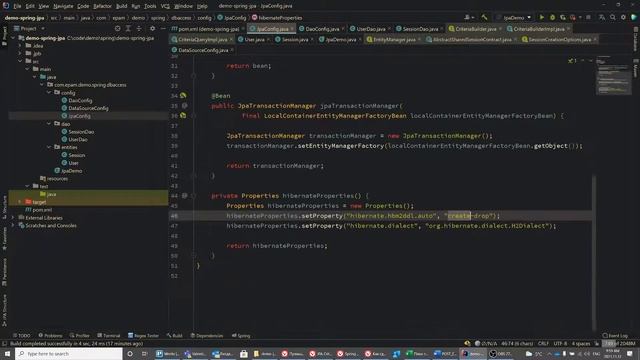Switch to EntityManager.java tab
The height and width of the screenshot is (360, 640).
pyautogui.click(x=393, y=40)
